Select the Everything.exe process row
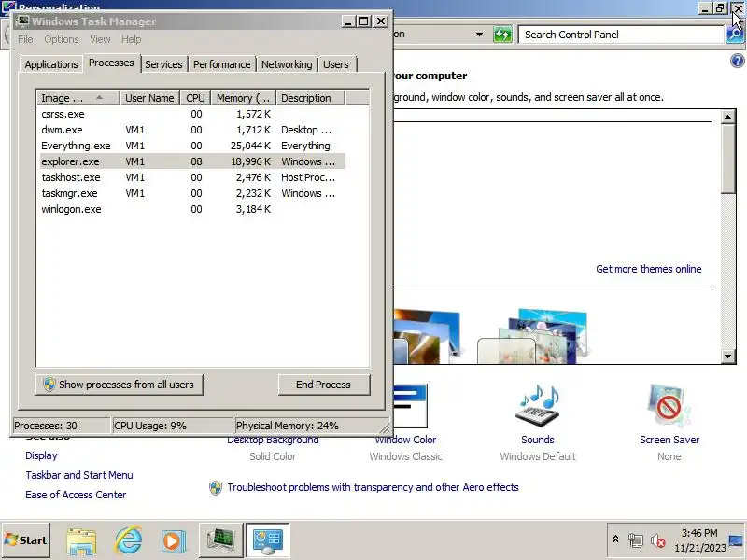747x560 pixels. (x=192, y=146)
